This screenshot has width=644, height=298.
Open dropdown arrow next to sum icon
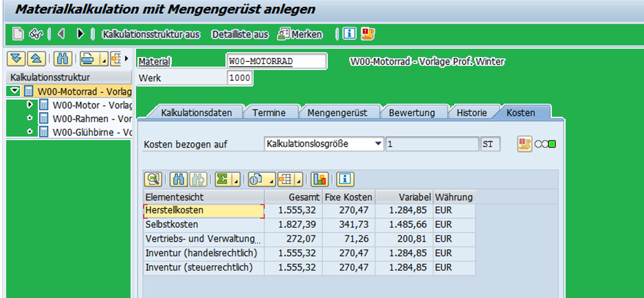[236, 179]
